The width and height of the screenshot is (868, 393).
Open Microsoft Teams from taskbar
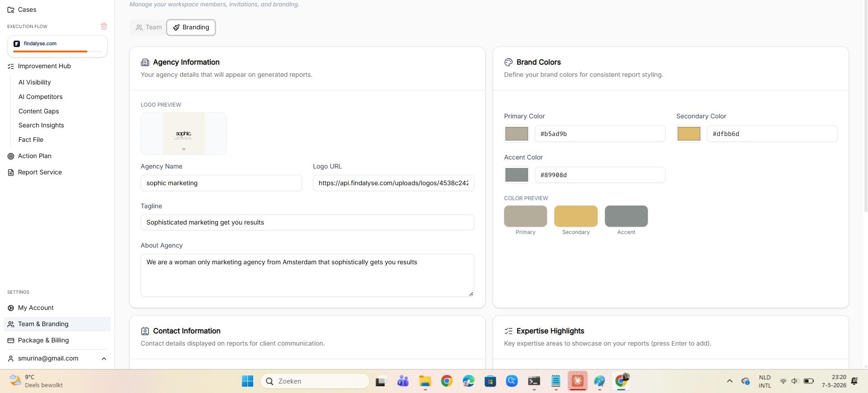pos(403,381)
